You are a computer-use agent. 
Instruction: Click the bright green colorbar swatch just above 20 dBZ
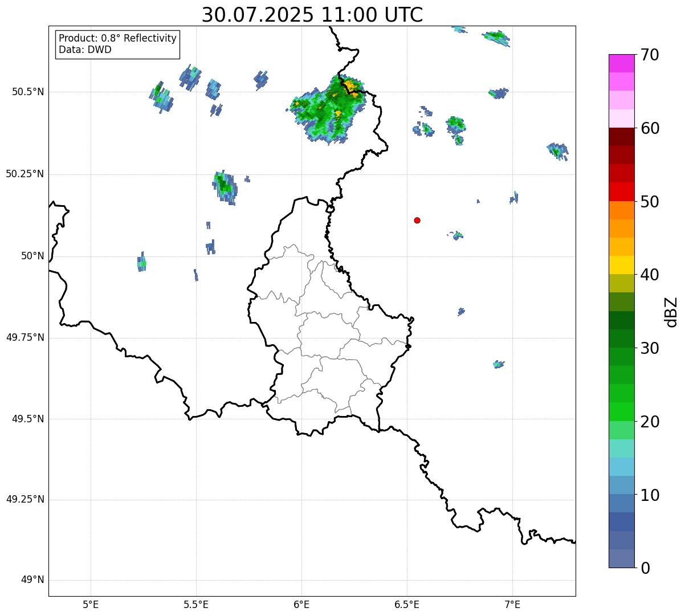(621, 412)
